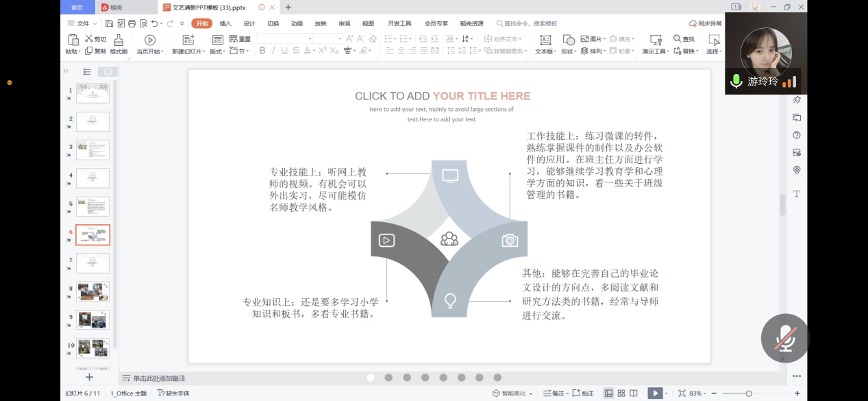Start slideshow from current slide (当页开始)
868x401 pixels.
coord(150,40)
